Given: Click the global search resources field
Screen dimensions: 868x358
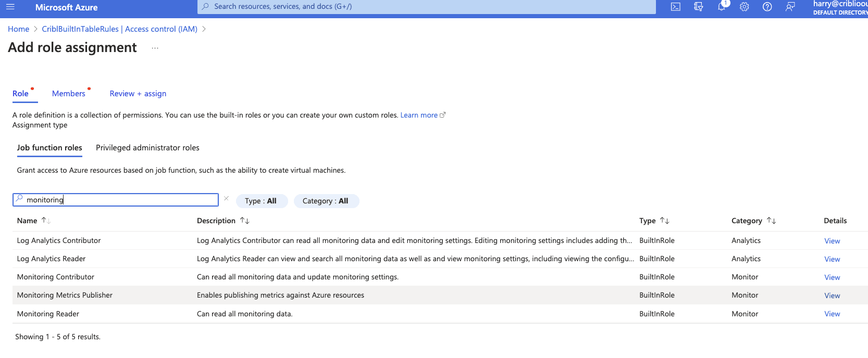Looking at the screenshot, I should coord(426,7).
